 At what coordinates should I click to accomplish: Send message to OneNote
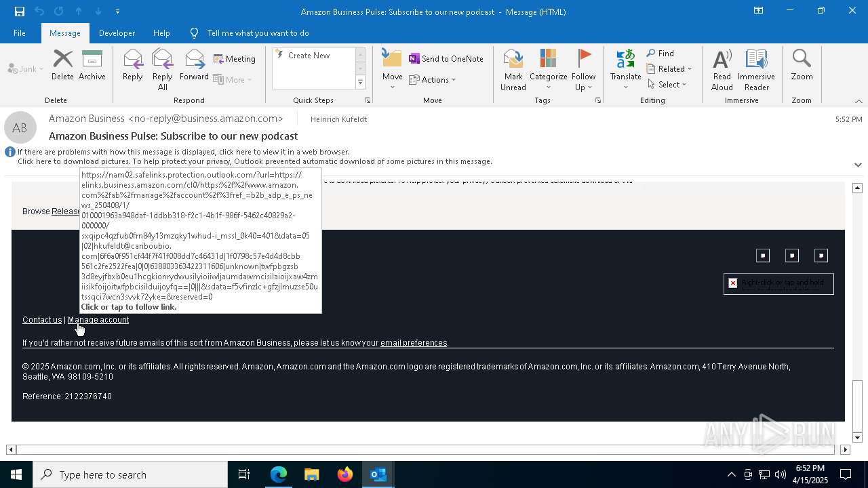446,59
